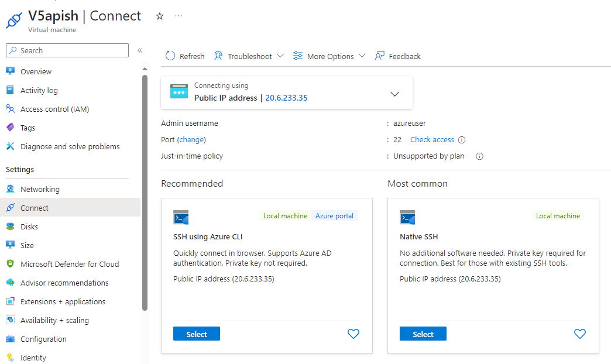
Task: Click the Access control people icon
Action: (x=10, y=109)
